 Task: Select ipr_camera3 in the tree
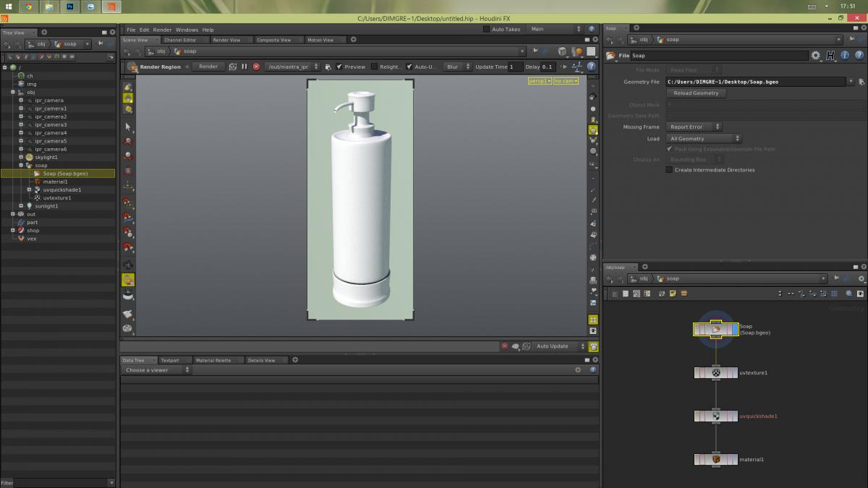tap(51, 124)
